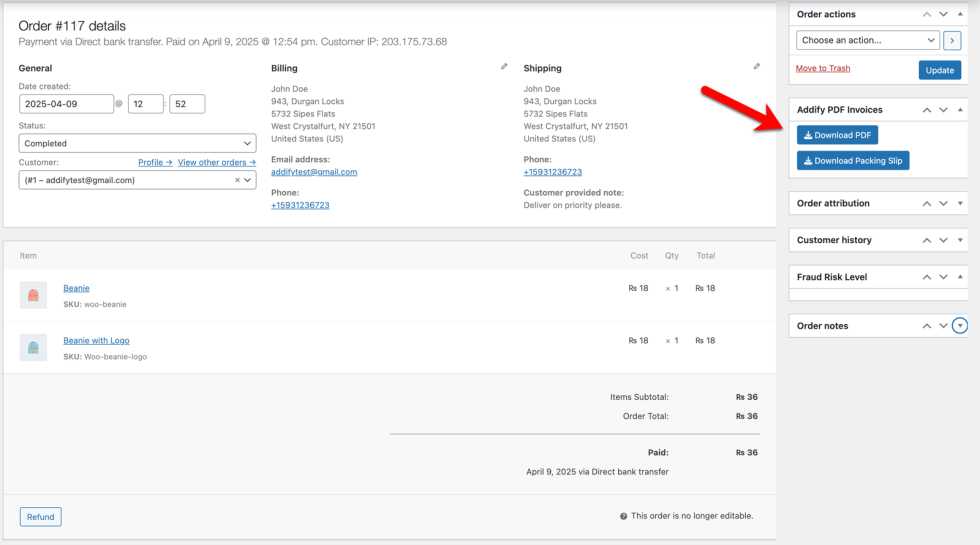Click the date created input field
This screenshot has height=545, width=980.
click(66, 104)
